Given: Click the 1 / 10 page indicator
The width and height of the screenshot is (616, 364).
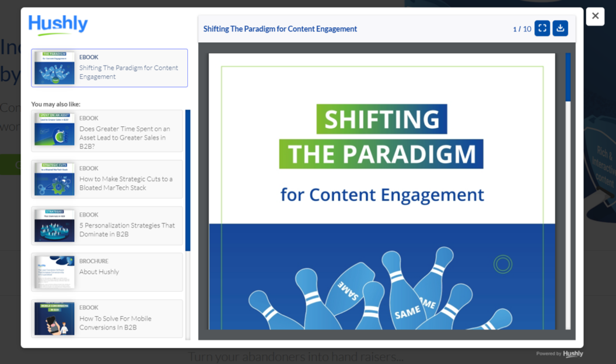Looking at the screenshot, I should click(522, 29).
